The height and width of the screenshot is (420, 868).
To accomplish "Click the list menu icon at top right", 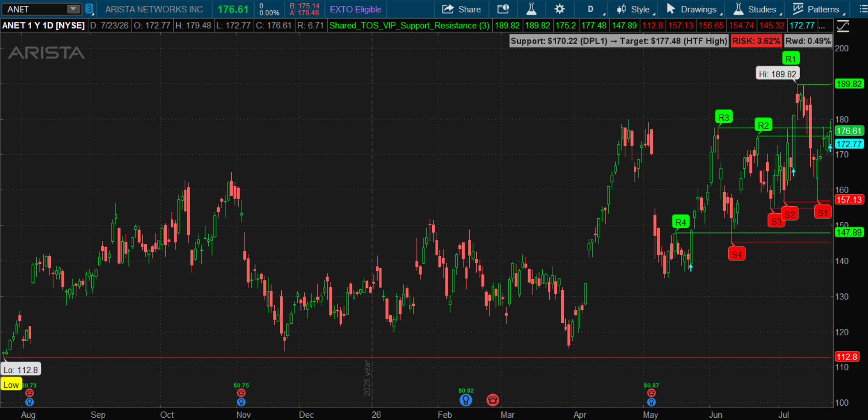I will pyautogui.click(x=863, y=9).
